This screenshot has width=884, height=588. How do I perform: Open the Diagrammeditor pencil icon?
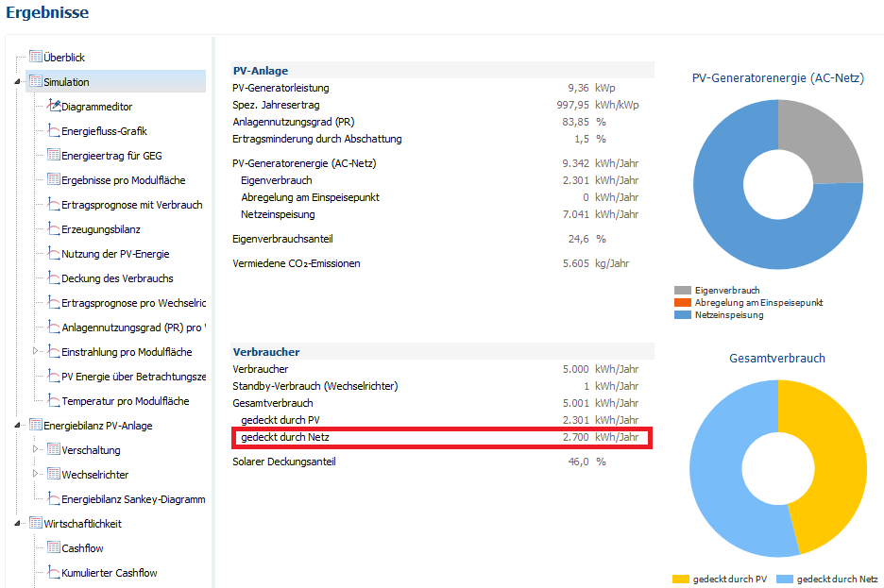(x=54, y=107)
